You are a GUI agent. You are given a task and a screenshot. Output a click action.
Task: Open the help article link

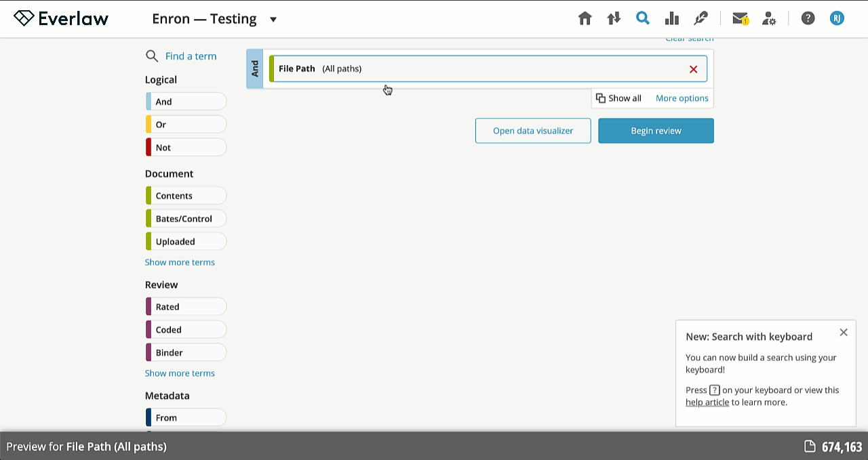click(x=707, y=402)
